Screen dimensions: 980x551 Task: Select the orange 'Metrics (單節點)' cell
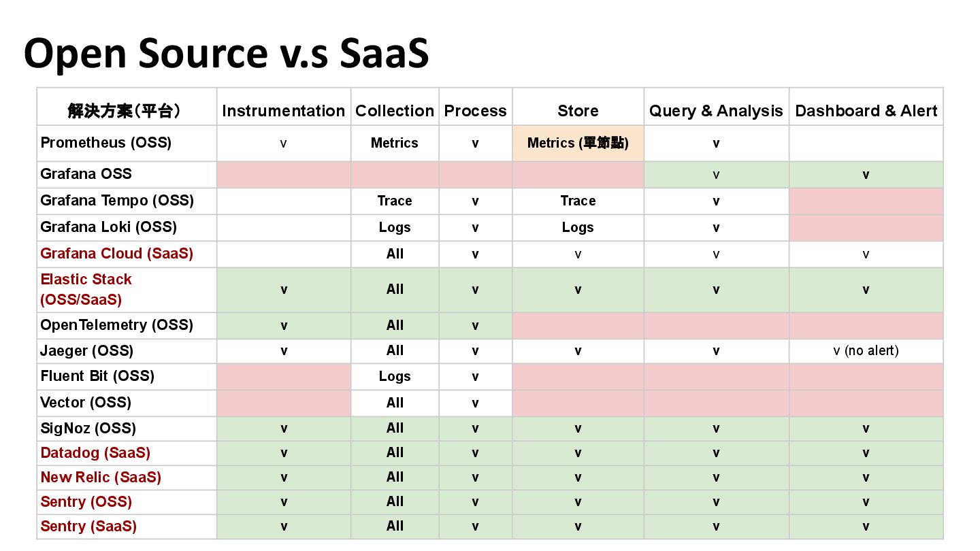click(x=578, y=144)
